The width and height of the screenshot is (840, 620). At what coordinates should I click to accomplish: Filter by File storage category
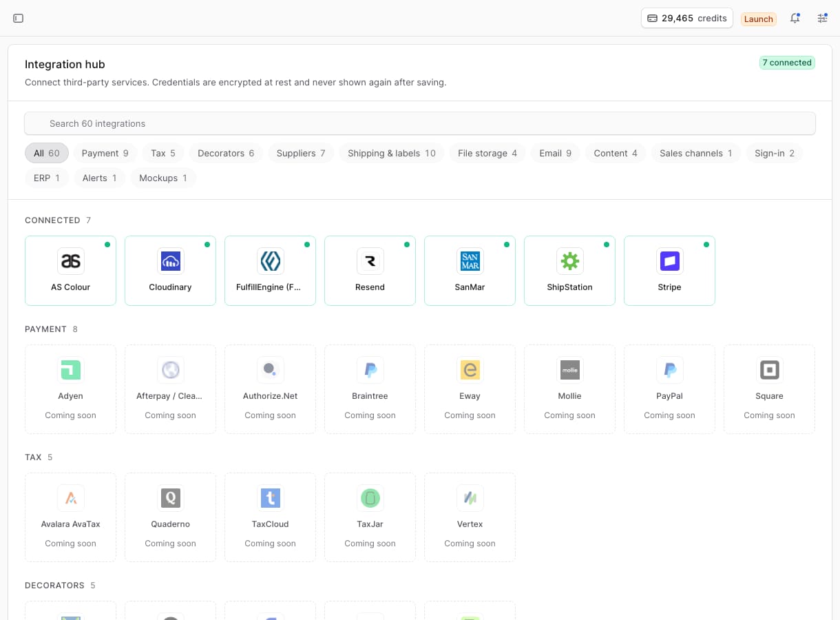487,153
